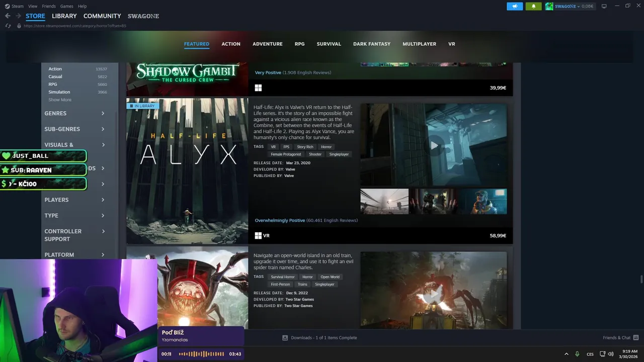644x362 pixels.
Task: Select the RPG category tab
Action: [300, 44]
